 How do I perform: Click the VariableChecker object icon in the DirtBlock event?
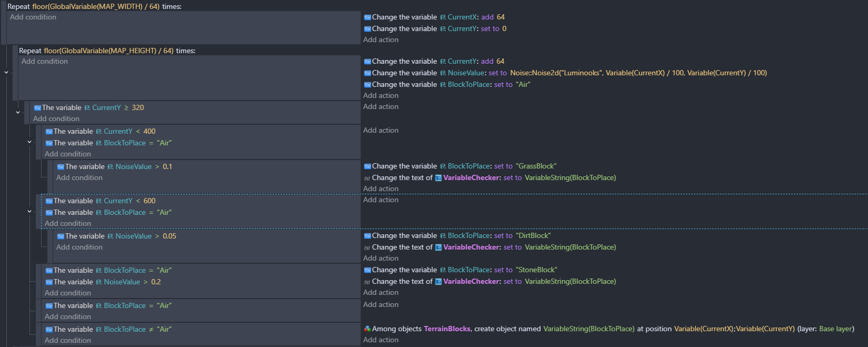[x=438, y=247]
